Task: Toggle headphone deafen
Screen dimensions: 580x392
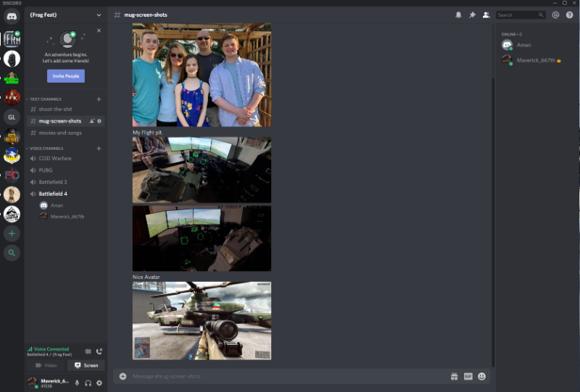Action: pyautogui.click(x=88, y=383)
